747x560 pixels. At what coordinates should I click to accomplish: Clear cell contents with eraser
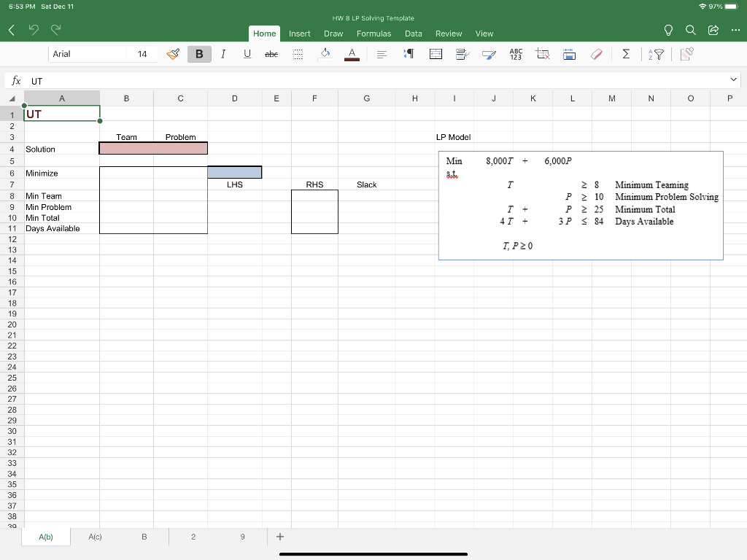pos(596,54)
